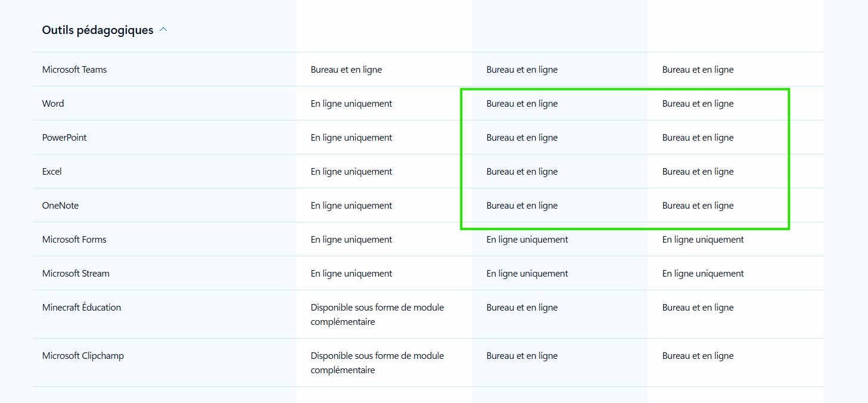Select the Microsoft Forms row label
Screen dimensions: 868x403
[74, 240]
